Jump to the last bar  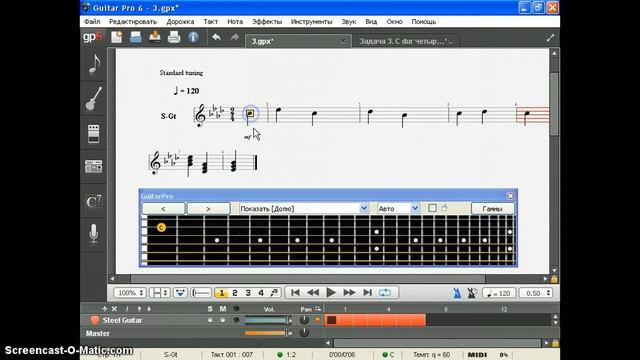pyautogui.click(x=367, y=293)
